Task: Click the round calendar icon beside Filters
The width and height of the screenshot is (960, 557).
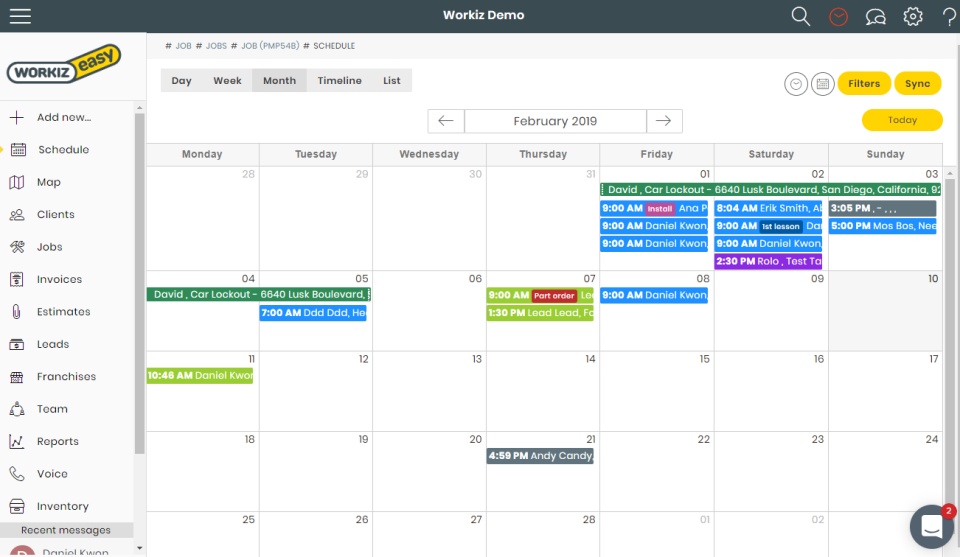Action: pyautogui.click(x=823, y=84)
